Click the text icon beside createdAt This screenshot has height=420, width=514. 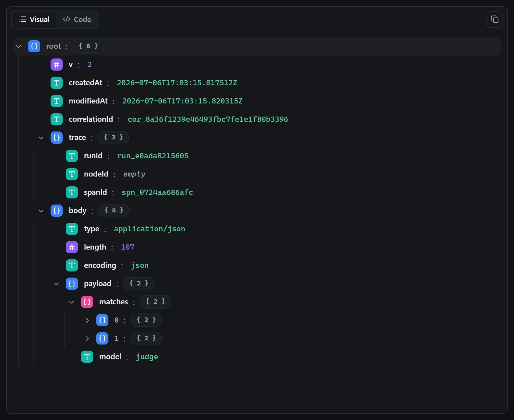pos(57,83)
